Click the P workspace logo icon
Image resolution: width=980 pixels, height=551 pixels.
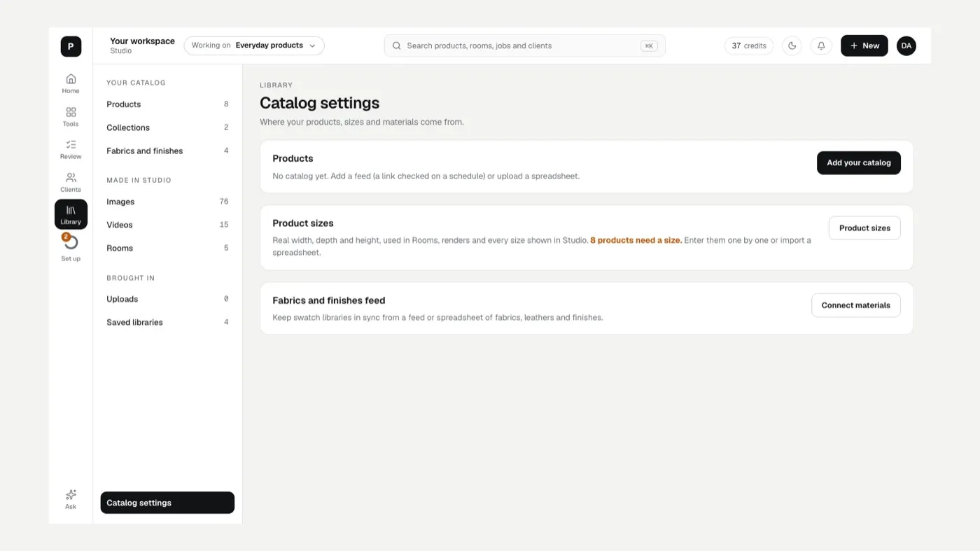pyautogui.click(x=71, y=46)
